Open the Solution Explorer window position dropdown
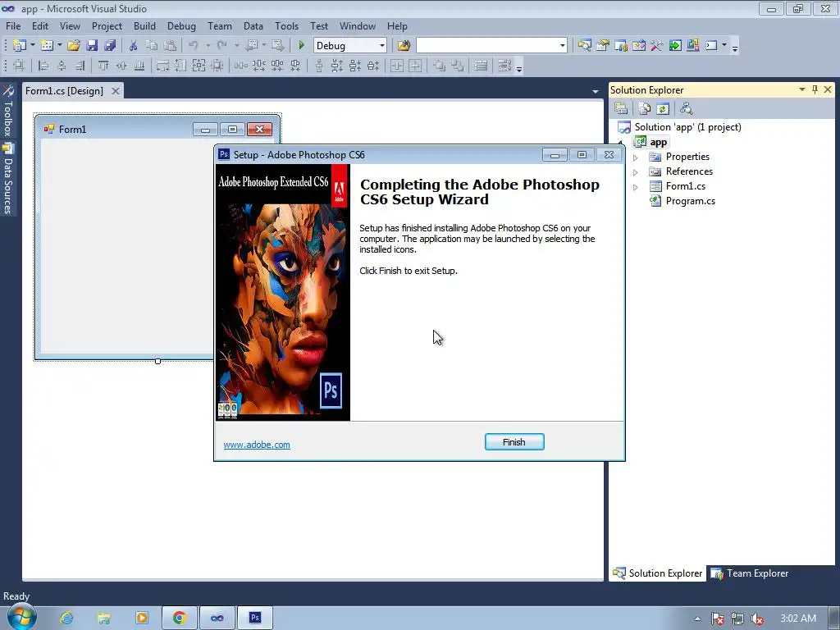Image resolution: width=840 pixels, height=630 pixels. pos(802,89)
